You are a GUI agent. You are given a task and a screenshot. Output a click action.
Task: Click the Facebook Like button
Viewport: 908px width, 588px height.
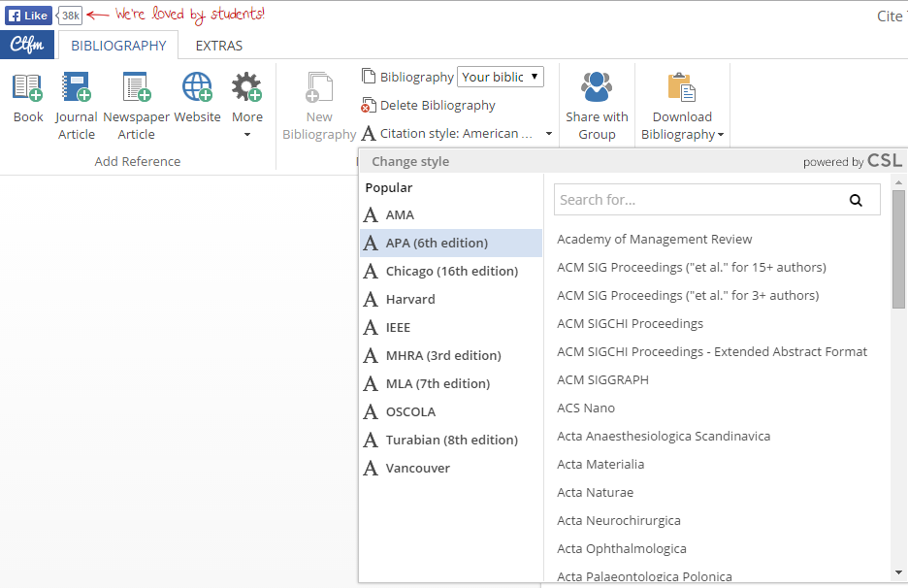(x=28, y=16)
